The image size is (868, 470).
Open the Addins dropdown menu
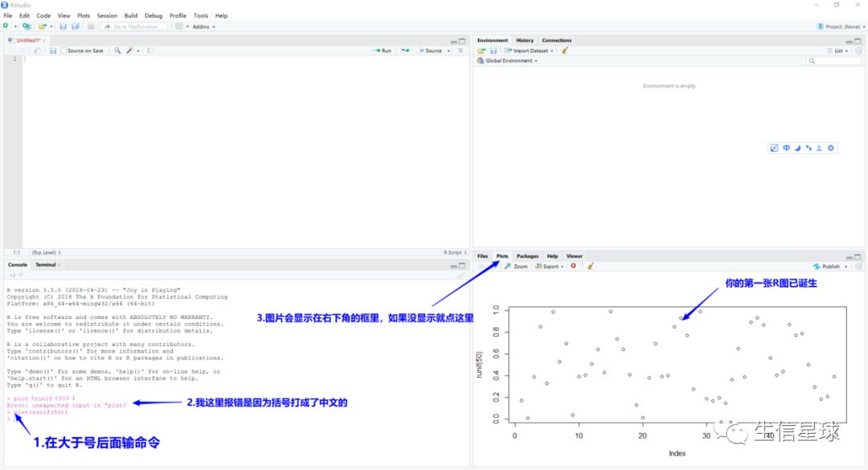tap(203, 27)
